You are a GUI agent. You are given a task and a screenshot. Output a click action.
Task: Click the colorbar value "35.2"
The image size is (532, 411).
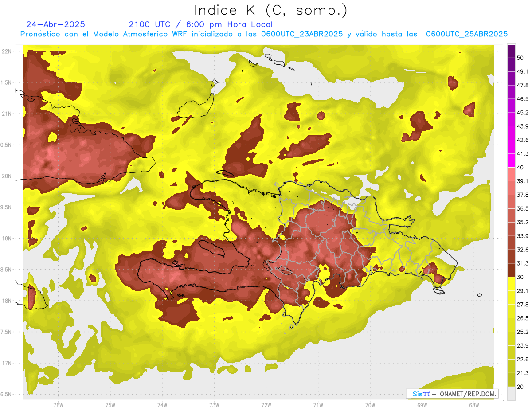coord(522,222)
